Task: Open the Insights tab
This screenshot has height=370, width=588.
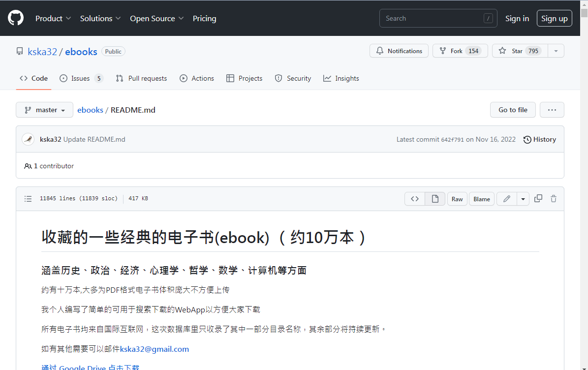Action: tap(341, 78)
